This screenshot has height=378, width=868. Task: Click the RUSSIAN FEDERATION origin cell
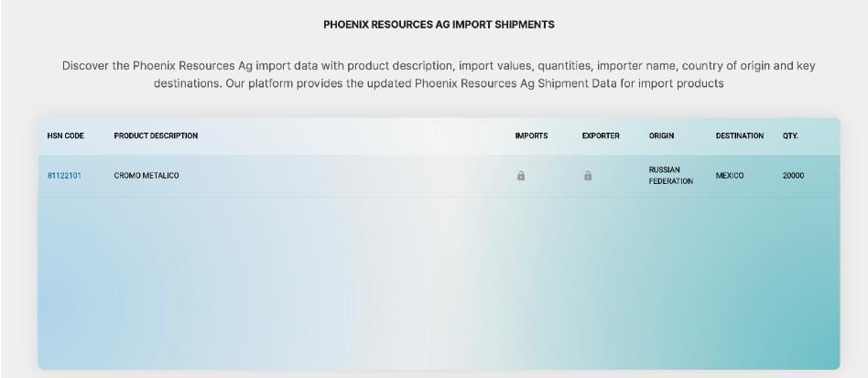[670, 176]
